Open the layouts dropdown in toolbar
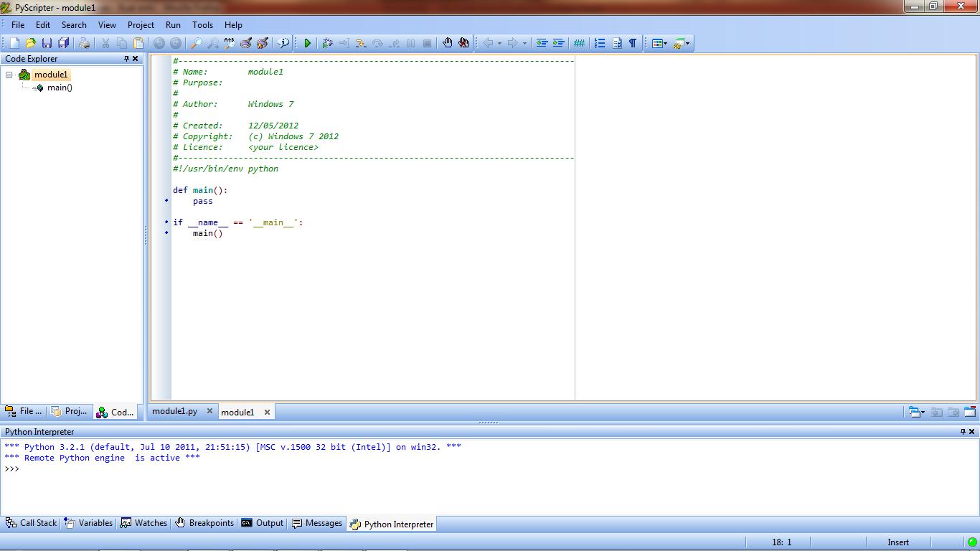 pos(659,43)
